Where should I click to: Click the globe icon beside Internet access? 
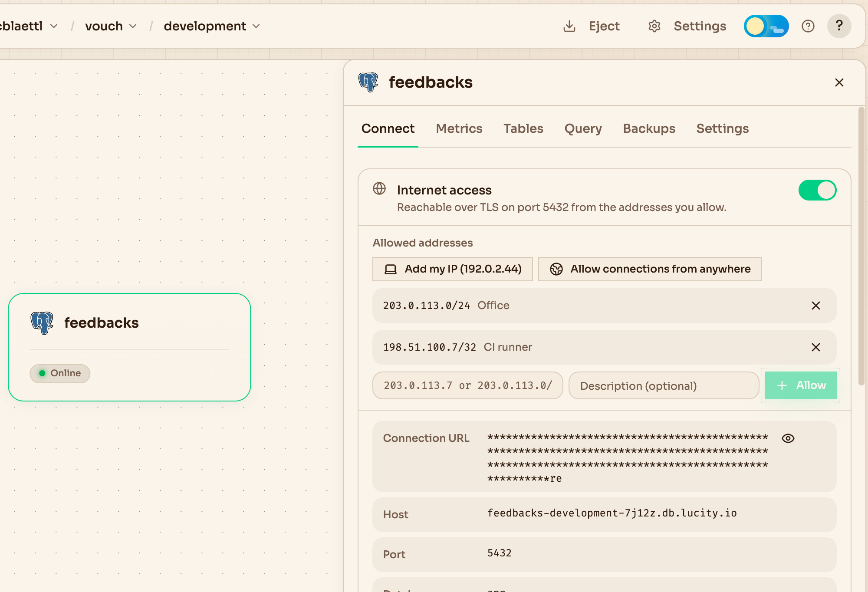[379, 188]
